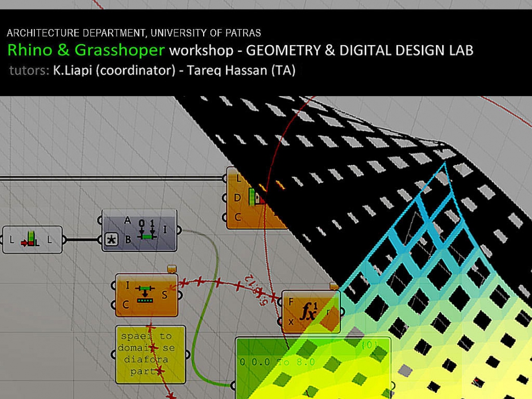Click input B of the Construct Domain component
Viewport: 532px width, 399px height.
pyautogui.click(x=128, y=240)
